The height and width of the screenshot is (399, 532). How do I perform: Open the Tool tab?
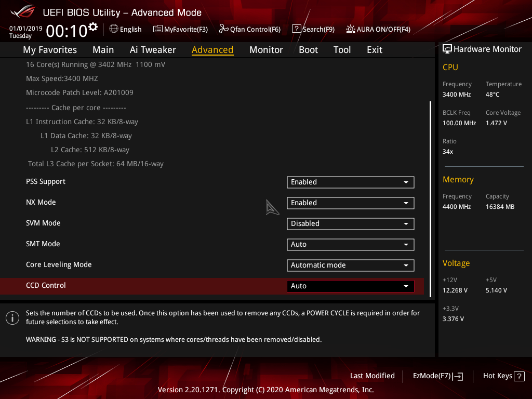tap(342, 50)
